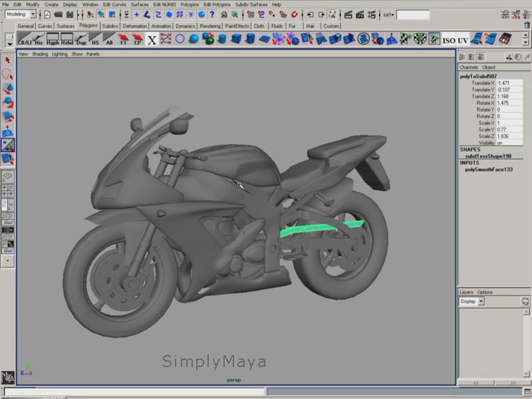The image size is (532, 399).
Task: Click the CB/LI shelf button
Action: click(x=24, y=39)
